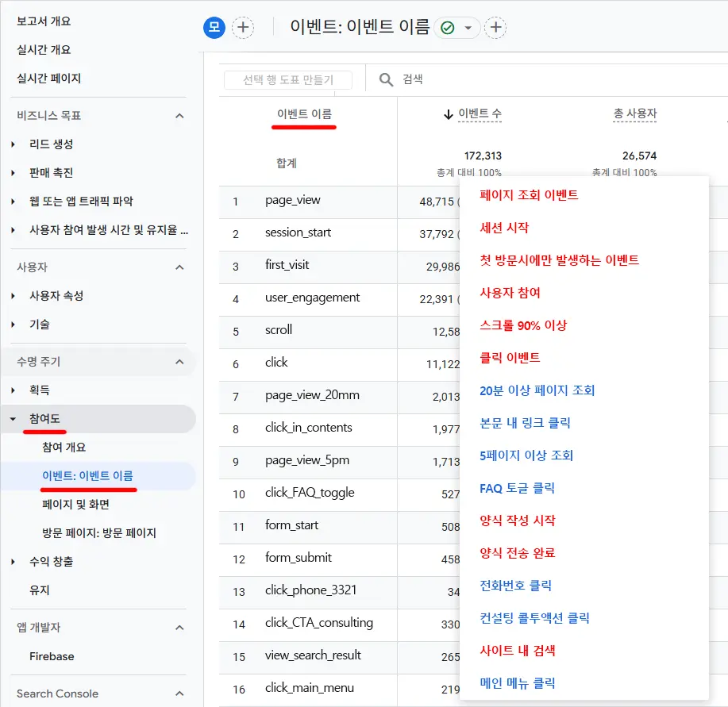Open 페이지 및 화면 report
The image size is (728, 707).
75,505
